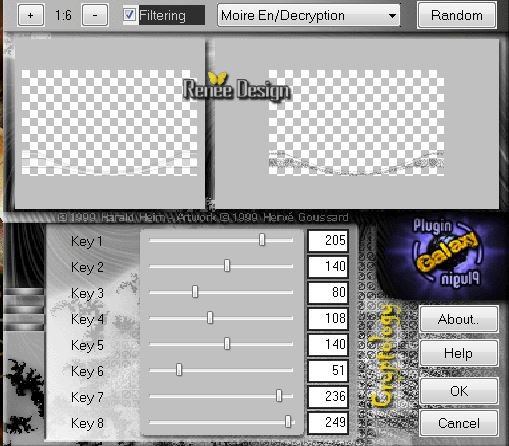Click the yellow butterfly icon
509x446 pixels.
tap(217, 78)
